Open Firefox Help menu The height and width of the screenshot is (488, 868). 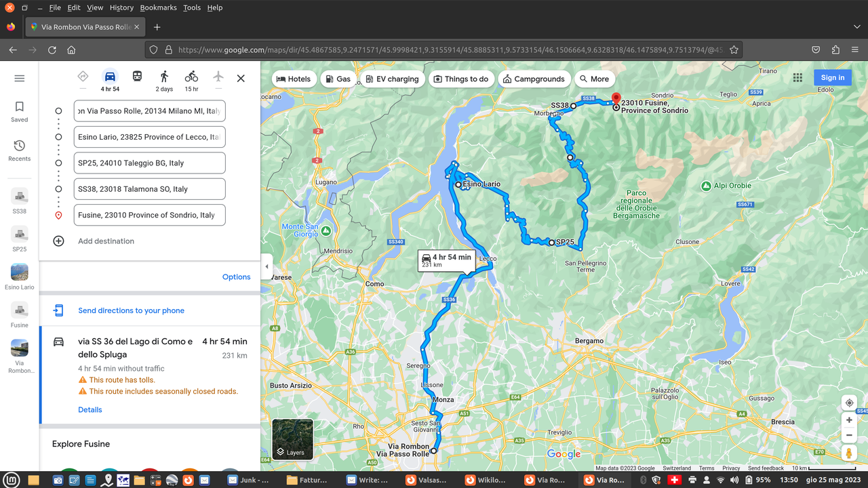pyautogui.click(x=215, y=7)
